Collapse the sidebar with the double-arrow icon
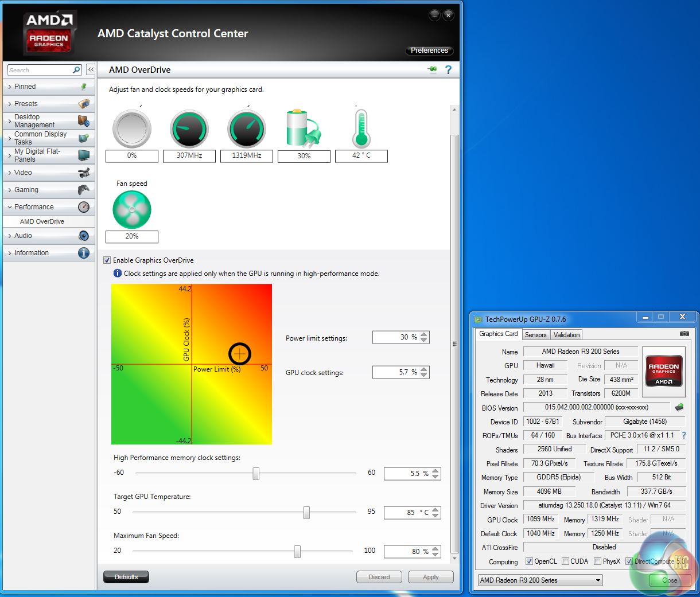 click(x=91, y=69)
